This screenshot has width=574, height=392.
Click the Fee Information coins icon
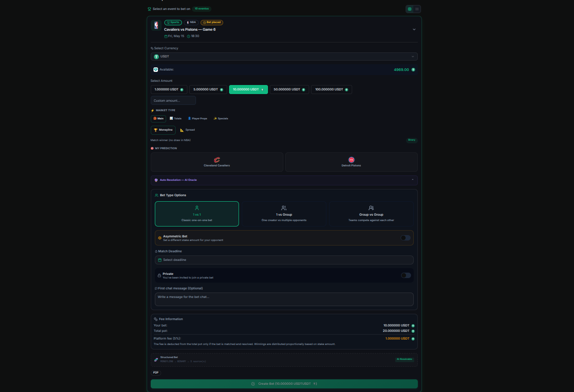[156, 319]
